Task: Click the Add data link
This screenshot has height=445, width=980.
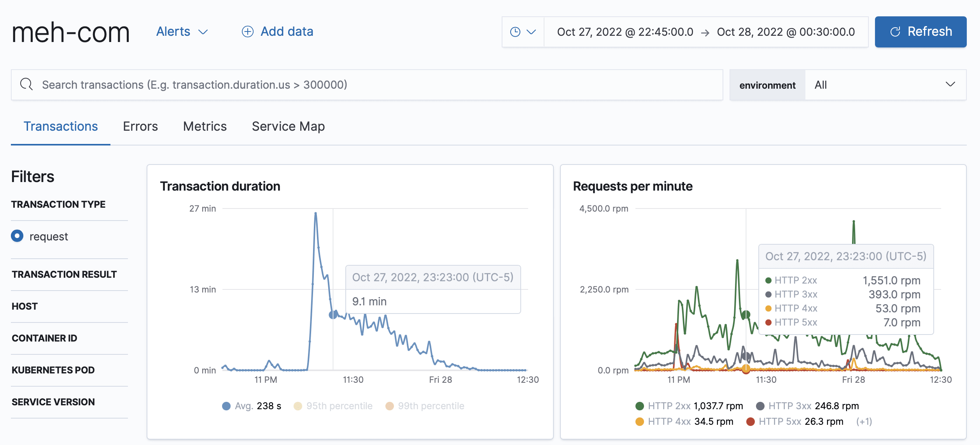Action: point(287,32)
